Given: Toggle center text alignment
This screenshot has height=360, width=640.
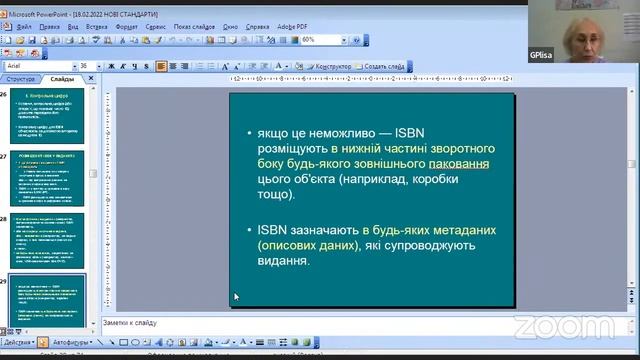Looking at the screenshot, I should point(173,66).
